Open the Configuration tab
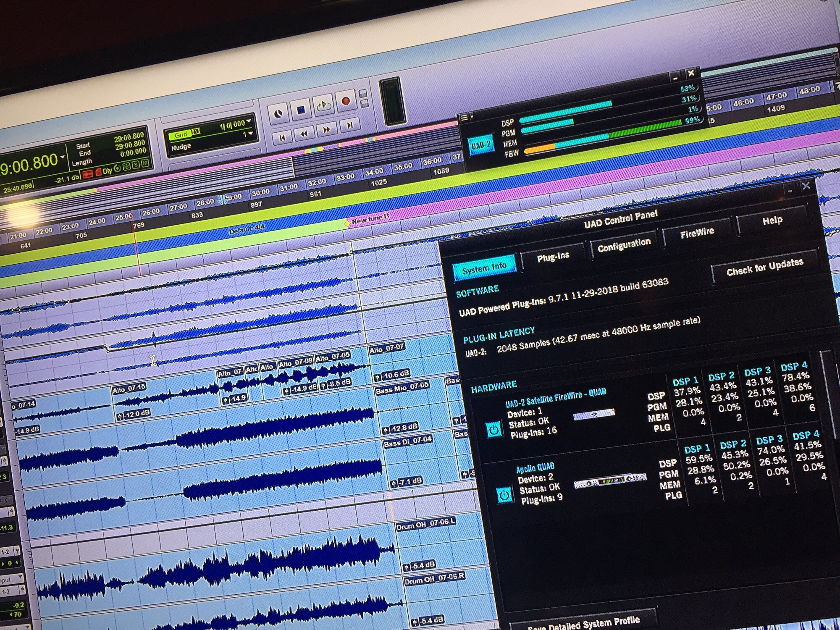The width and height of the screenshot is (840, 630). (x=624, y=245)
